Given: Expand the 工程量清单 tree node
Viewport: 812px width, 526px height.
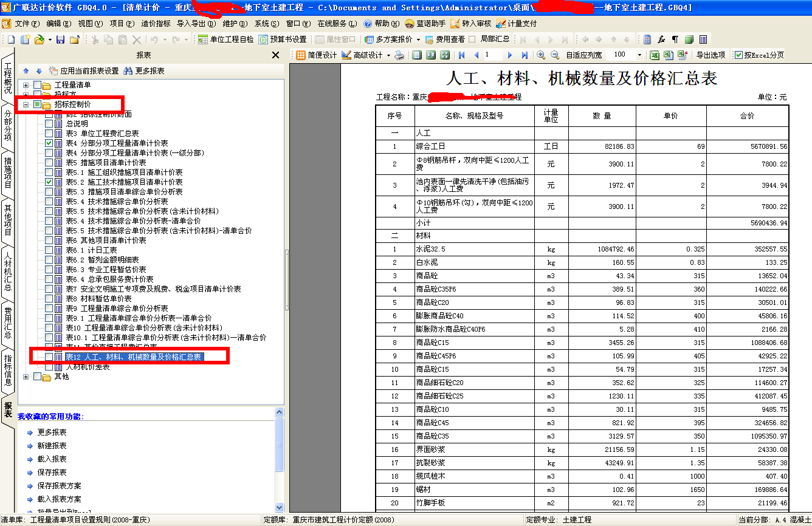Looking at the screenshot, I should click(x=26, y=85).
